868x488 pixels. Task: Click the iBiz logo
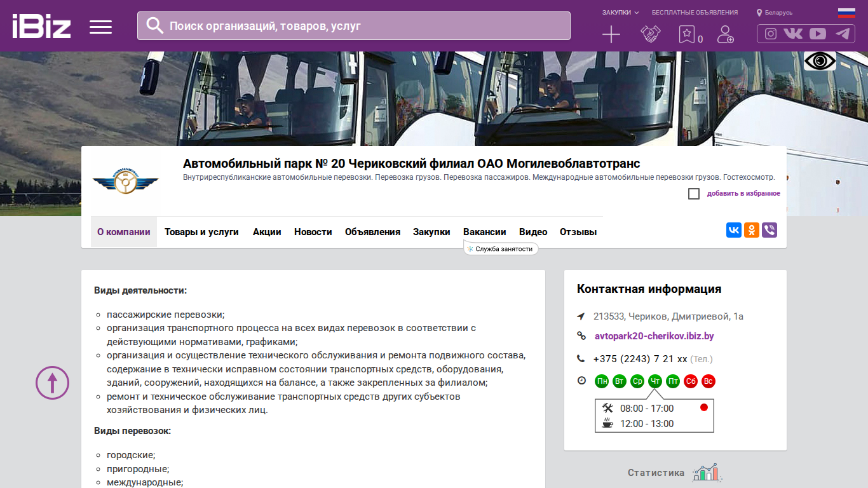[x=41, y=26]
